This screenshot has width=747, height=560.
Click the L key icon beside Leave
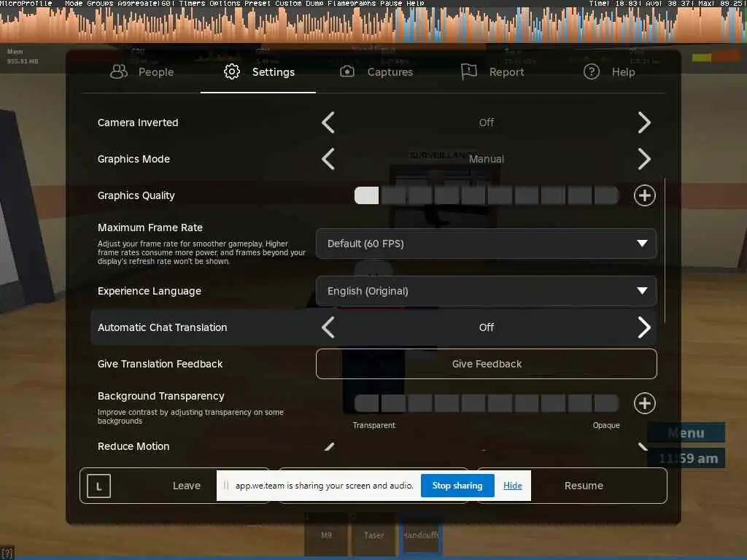(x=99, y=486)
